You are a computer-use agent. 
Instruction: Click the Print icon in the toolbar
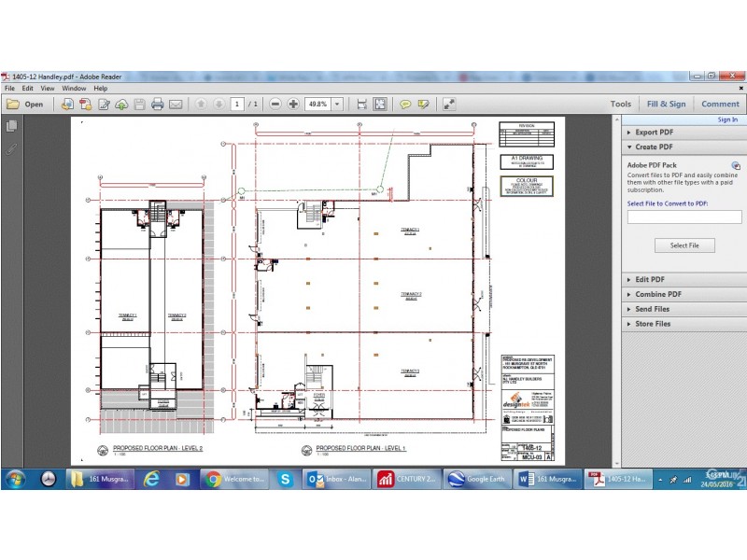click(x=158, y=105)
